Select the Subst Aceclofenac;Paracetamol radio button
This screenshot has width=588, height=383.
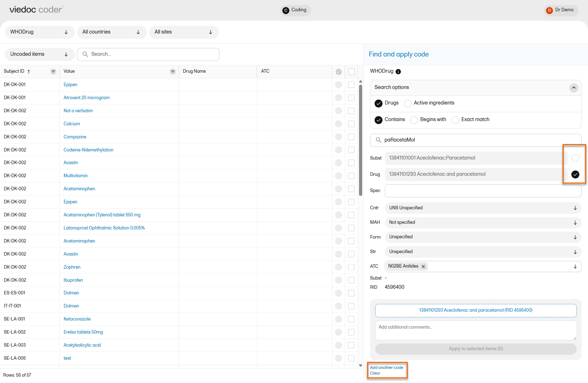pyautogui.click(x=575, y=158)
